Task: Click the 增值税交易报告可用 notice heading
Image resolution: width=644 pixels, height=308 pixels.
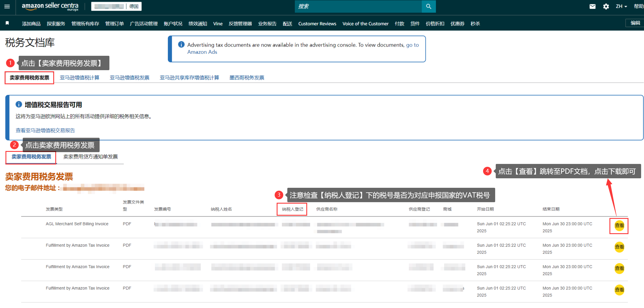Action: pos(53,105)
